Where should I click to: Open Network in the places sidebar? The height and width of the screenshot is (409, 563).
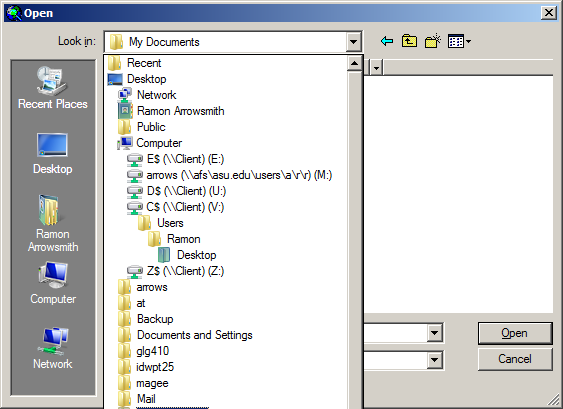click(53, 348)
